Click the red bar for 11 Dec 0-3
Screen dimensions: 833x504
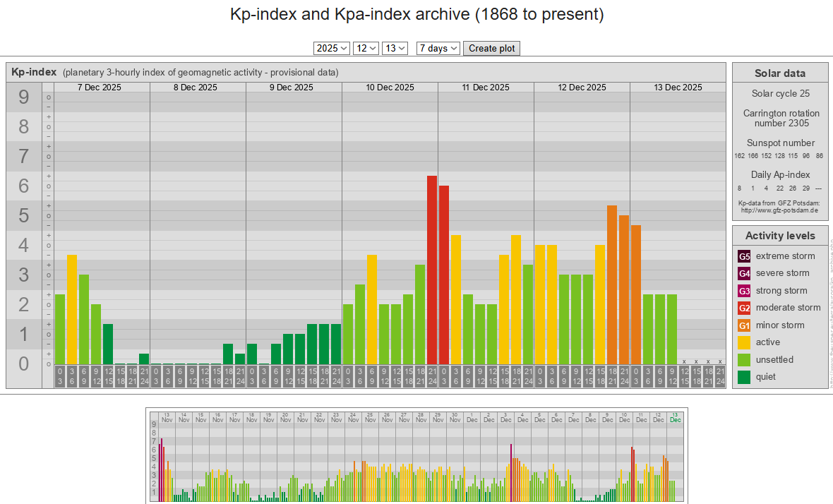[x=444, y=275]
